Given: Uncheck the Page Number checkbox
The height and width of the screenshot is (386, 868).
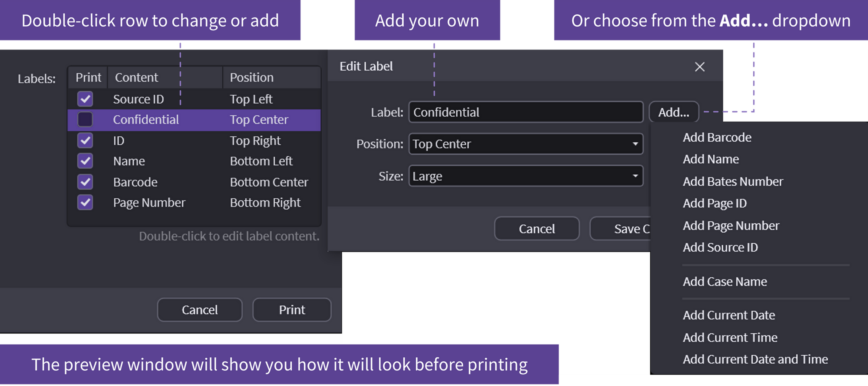Looking at the screenshot, I should 85,202.
